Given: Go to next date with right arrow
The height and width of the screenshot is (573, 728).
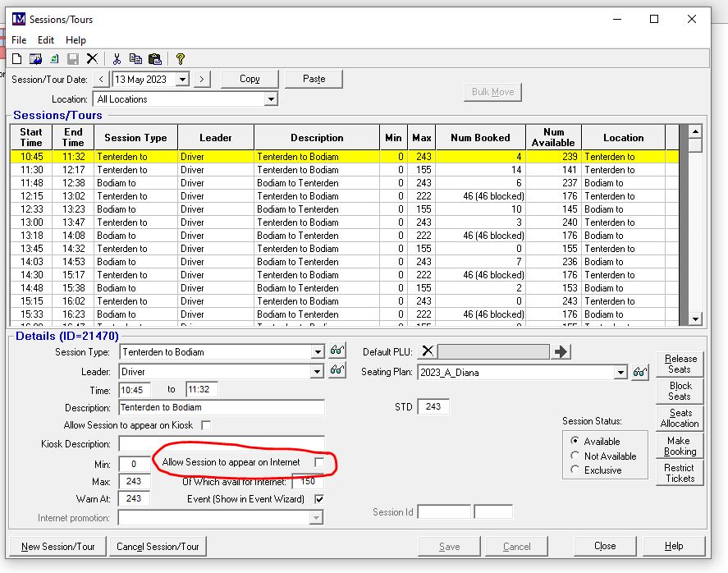Looking at the screenshot, I should point(202,79).
